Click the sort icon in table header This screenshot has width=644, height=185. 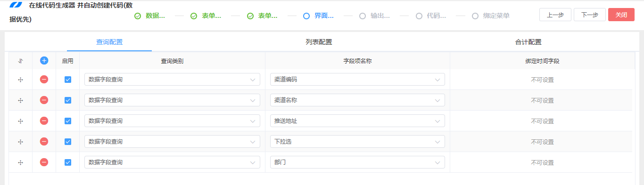pyautogui.click(x=20, y=61)
